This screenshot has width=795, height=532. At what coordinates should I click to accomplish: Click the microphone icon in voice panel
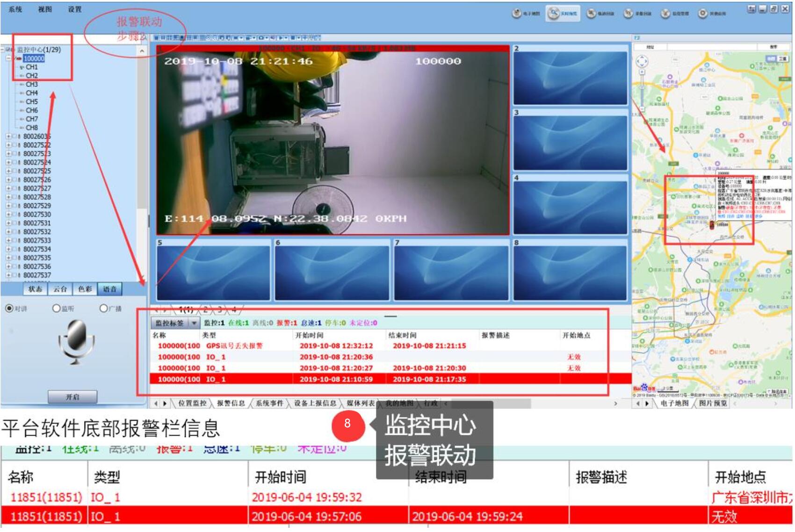(76, 341)
